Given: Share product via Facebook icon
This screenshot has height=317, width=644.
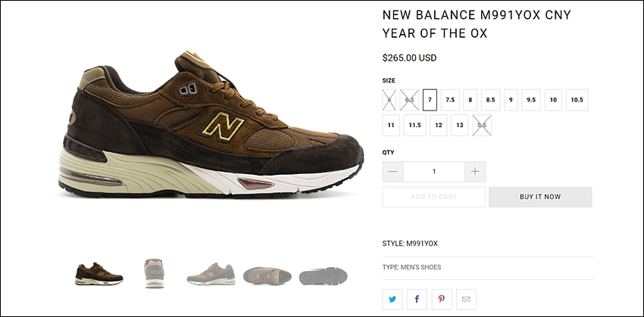Looking at the screenshot, I should tap(417, 300).
